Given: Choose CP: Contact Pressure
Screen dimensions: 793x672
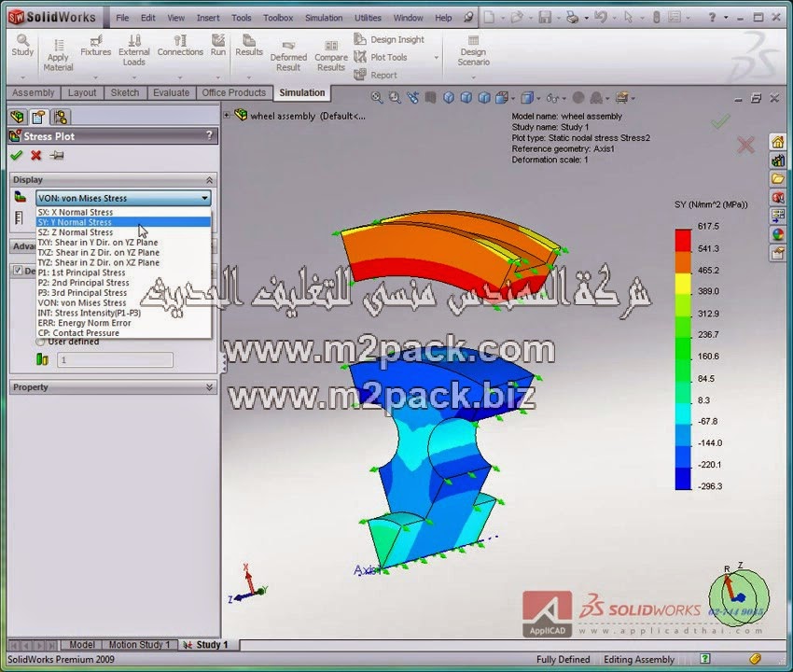Looking at the screenshot, I should tap(123, 333).
